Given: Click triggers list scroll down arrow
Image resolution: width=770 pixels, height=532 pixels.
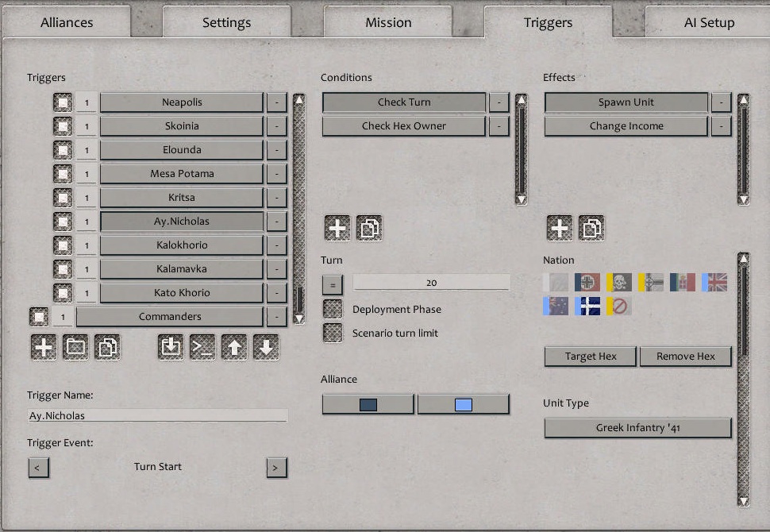Looking at the screenshot, I should coord(299,318).
